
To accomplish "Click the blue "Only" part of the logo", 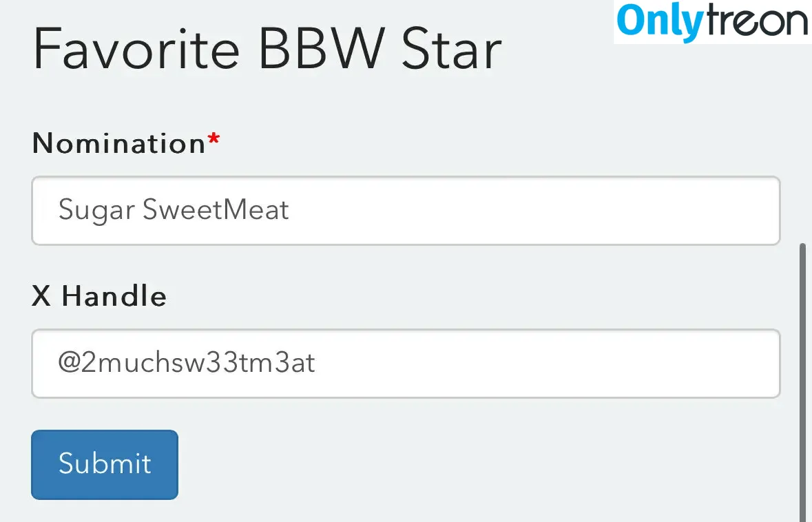I will coord(660,23).
